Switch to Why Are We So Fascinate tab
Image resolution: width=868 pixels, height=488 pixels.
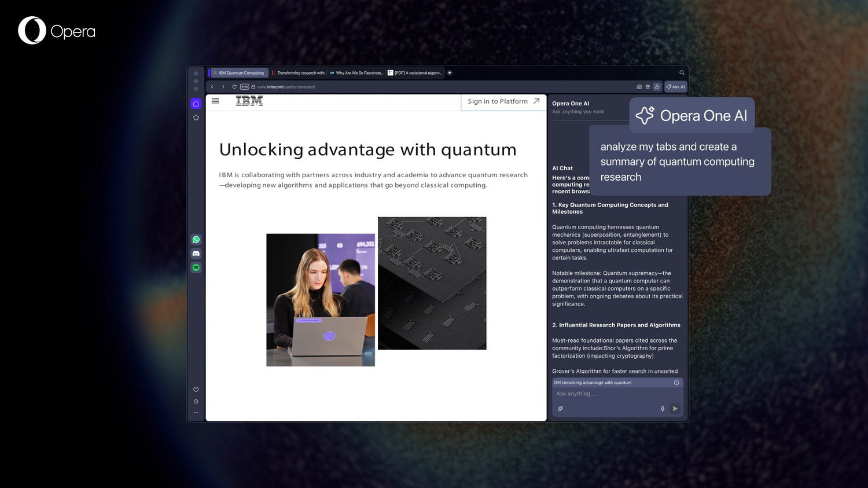(x=356, y=73)
